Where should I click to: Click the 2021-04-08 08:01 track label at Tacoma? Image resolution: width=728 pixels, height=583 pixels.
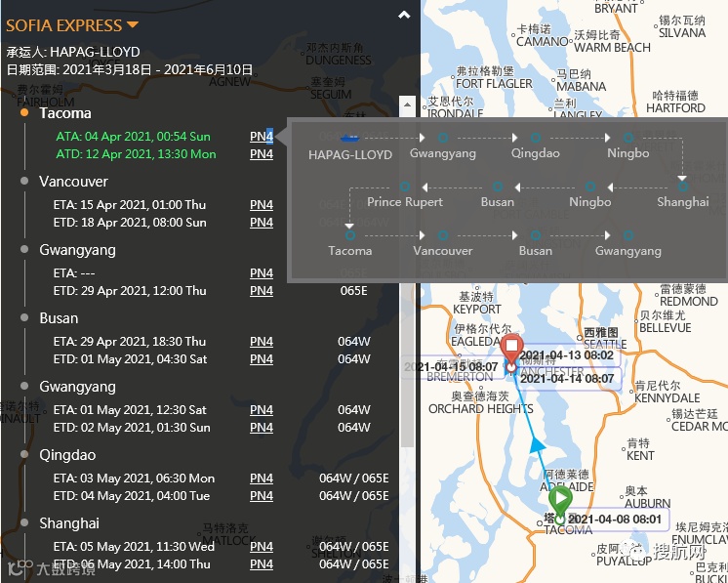click(x=615, y=519)
